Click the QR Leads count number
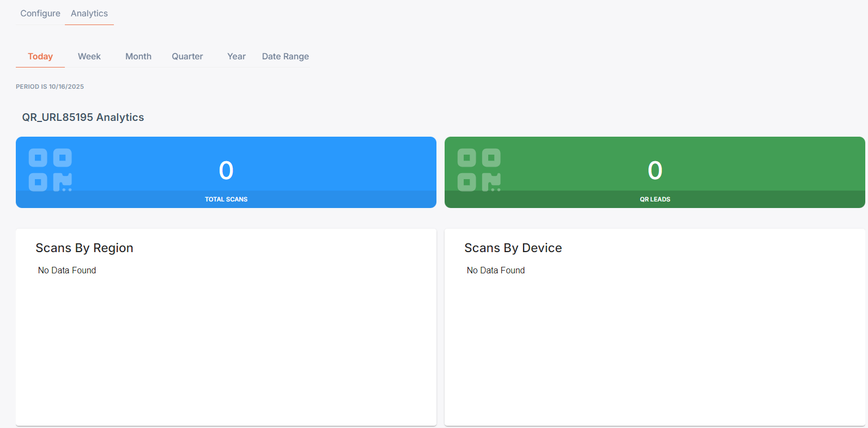 pos(655,170)
